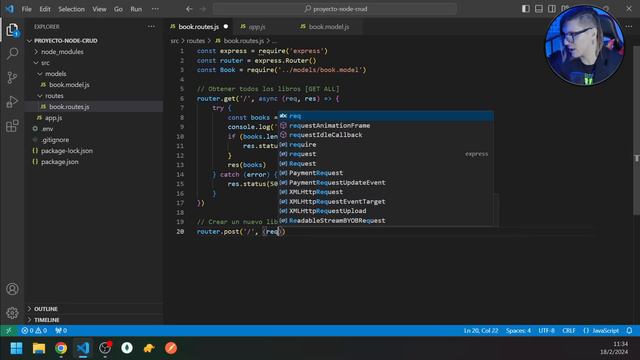
Task: Go back with the navigation arrow
Action: [189, 9]
